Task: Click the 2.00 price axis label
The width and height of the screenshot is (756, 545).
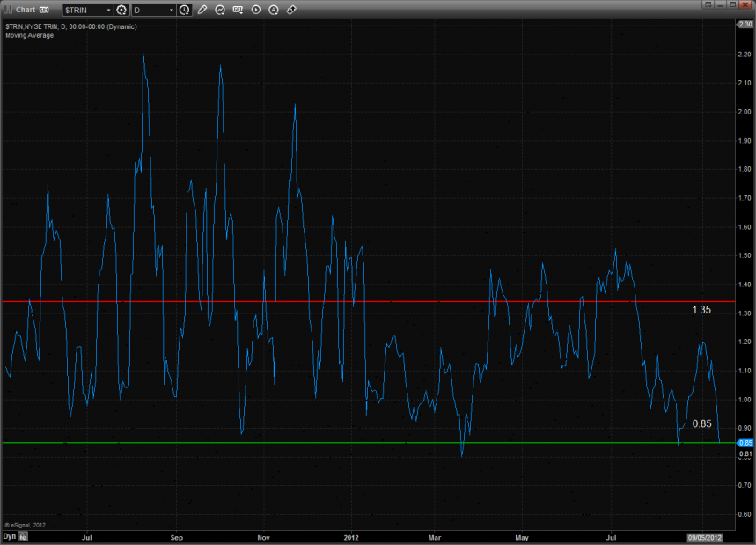Action: 745,112
